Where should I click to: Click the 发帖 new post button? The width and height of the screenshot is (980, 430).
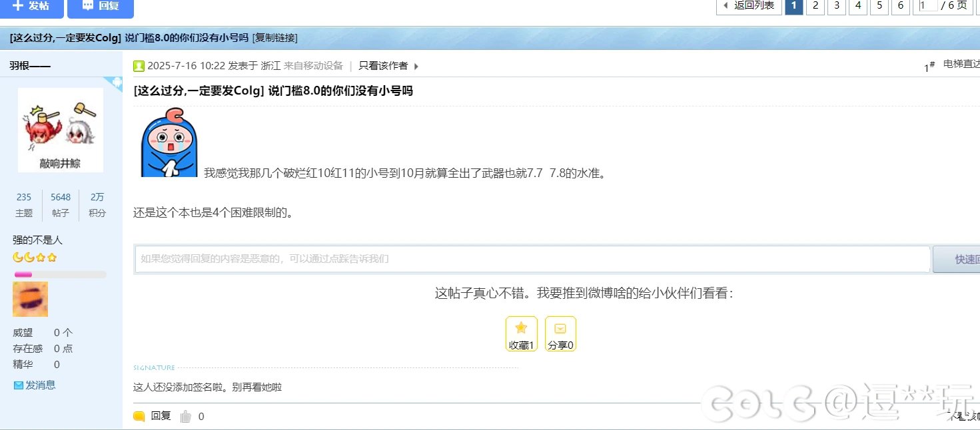[x=31, y=6]
